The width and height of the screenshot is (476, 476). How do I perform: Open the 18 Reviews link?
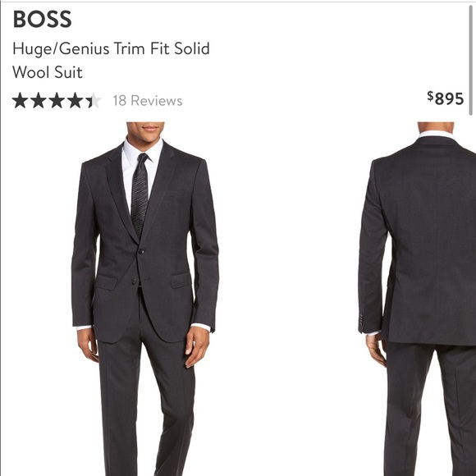point(148,101)
